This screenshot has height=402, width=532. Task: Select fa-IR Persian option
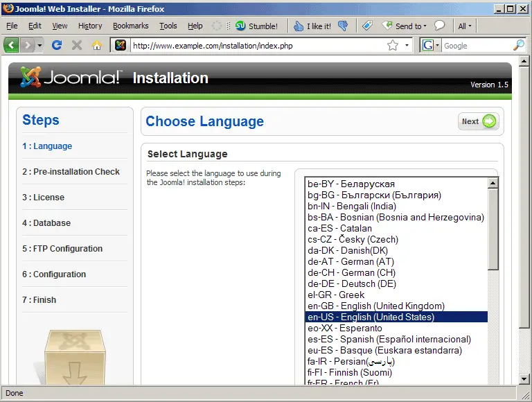[396, 362]
